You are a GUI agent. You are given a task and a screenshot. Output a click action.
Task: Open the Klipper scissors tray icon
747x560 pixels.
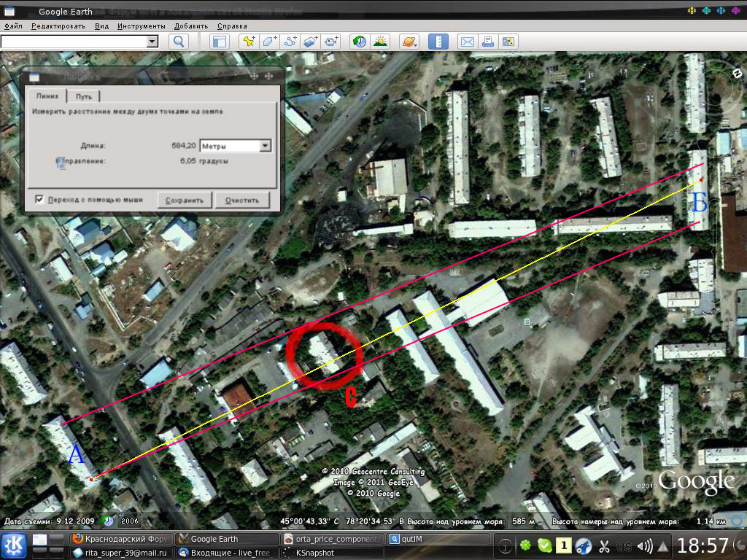click(604, 546)
